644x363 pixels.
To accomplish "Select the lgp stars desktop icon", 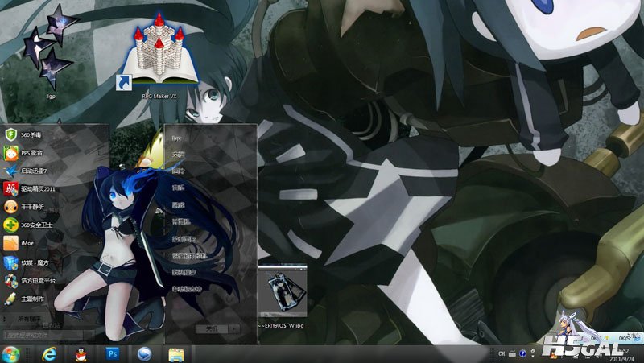I will [51, 52].
